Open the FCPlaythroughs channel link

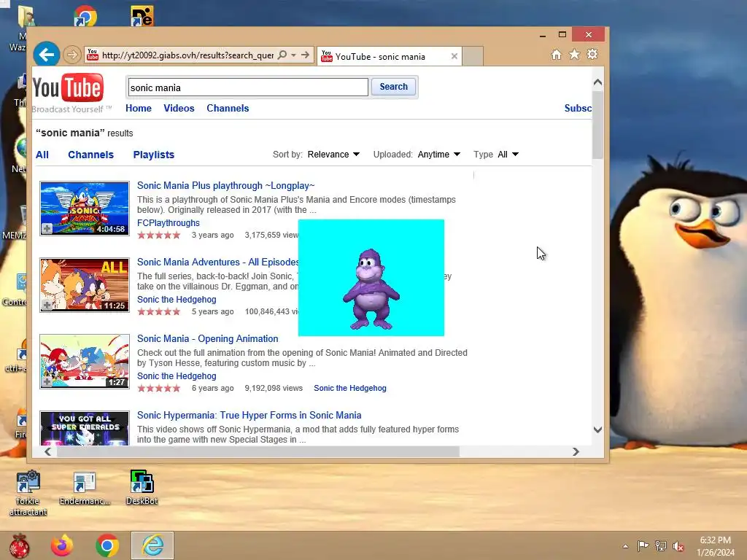pyautogui.click(x=169, y=223)
